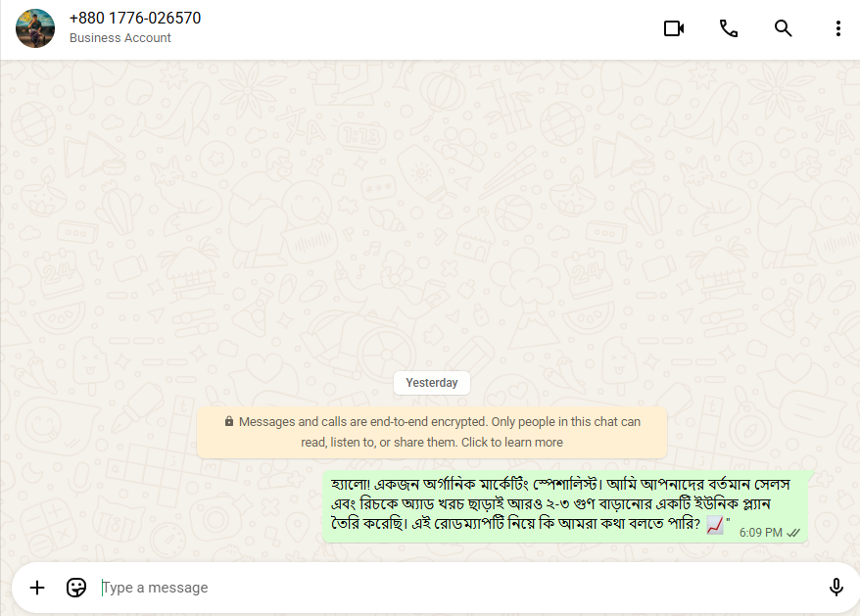Open the emoji and sticker picker

tap(76, 588)
